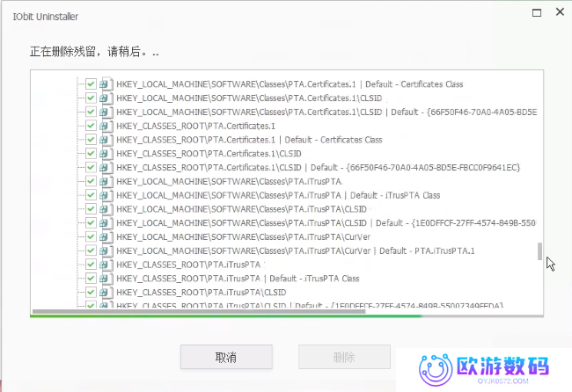572x392 pixels.
Task: Select text 'HKEY_CLASSES_ROOT\PTA.Certificates.1 | Default - Certificates Class'
Action: [x=249, y=140]
